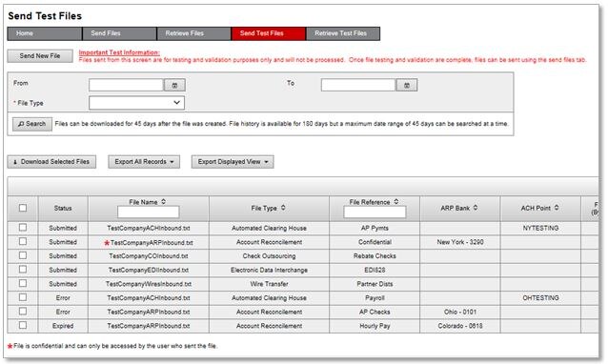Sort by File Type column arrows
Screen dimensions: 608x364
283,208
